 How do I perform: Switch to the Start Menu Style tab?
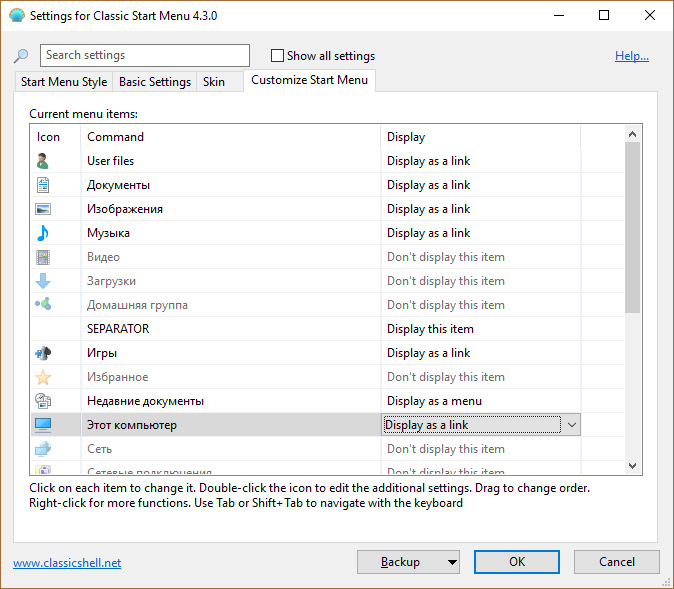tap(65, 82)
